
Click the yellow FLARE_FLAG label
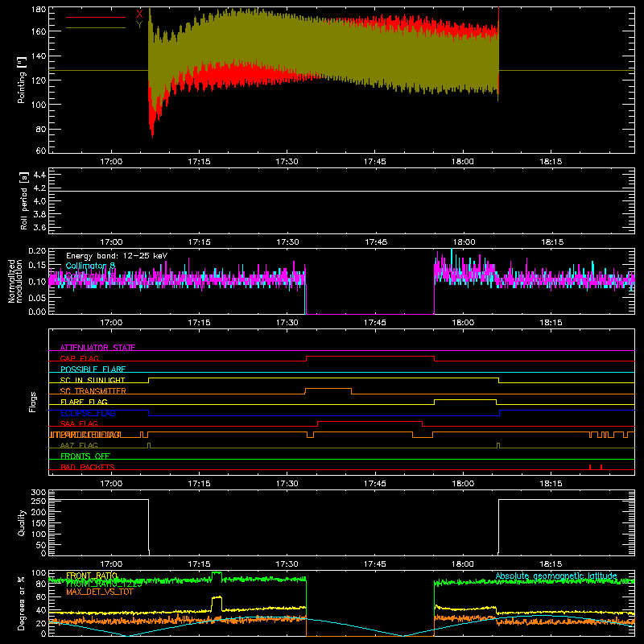(x=84, y=402)
